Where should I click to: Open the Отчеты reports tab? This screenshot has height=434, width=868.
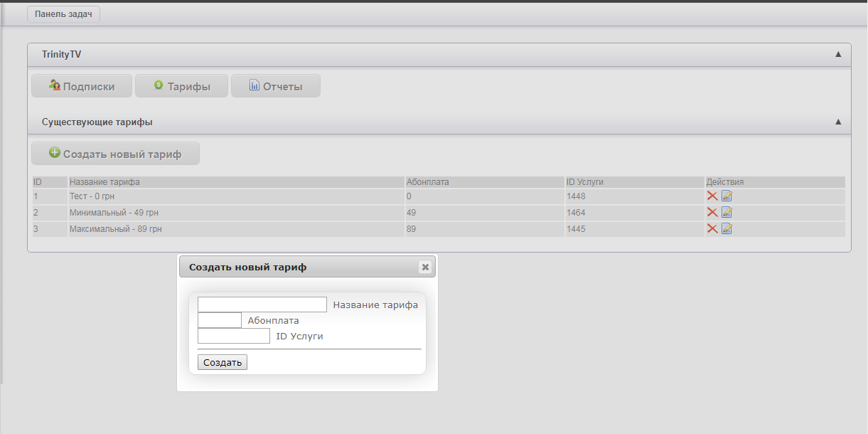point(276,86)
